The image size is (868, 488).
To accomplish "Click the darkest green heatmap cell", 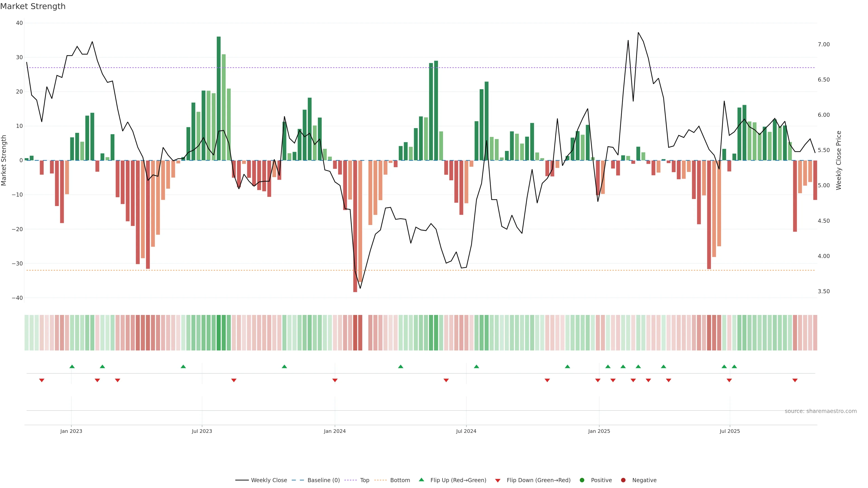I will click(219, 333).
